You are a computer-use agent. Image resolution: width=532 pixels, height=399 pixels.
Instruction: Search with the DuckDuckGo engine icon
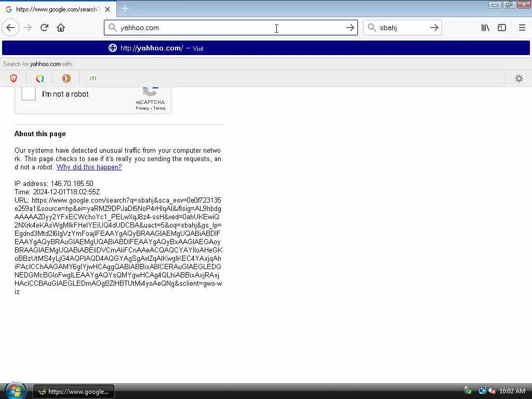66,79
